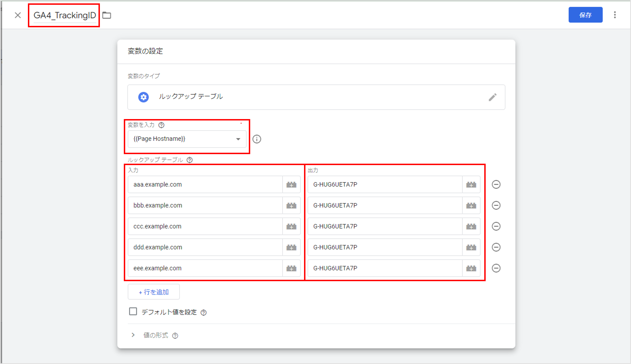Click the blue 保存 button
Image resolution: width=631 pixels, height=364 pixels.
[585, 15]
